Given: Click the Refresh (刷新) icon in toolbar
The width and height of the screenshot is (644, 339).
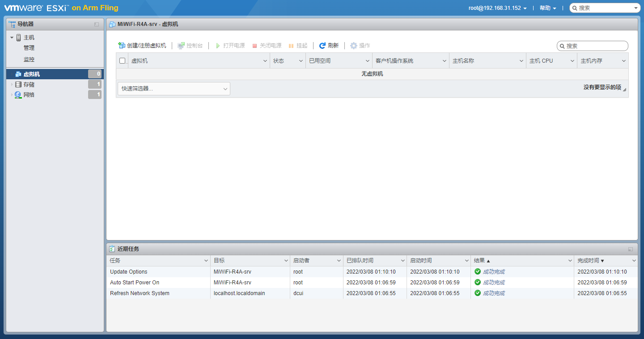Looking at the screenshot, I should (x=322, y=46).
